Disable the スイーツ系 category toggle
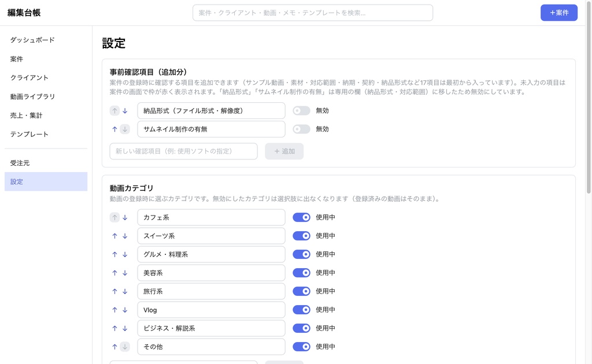Viewport: 592px width, 364px height. (x=301, y=236)
